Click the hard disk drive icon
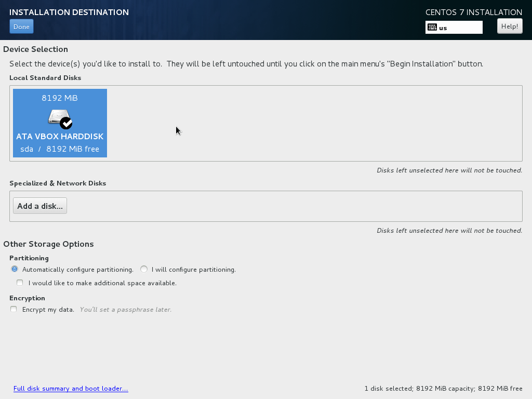 click(58, 117)
